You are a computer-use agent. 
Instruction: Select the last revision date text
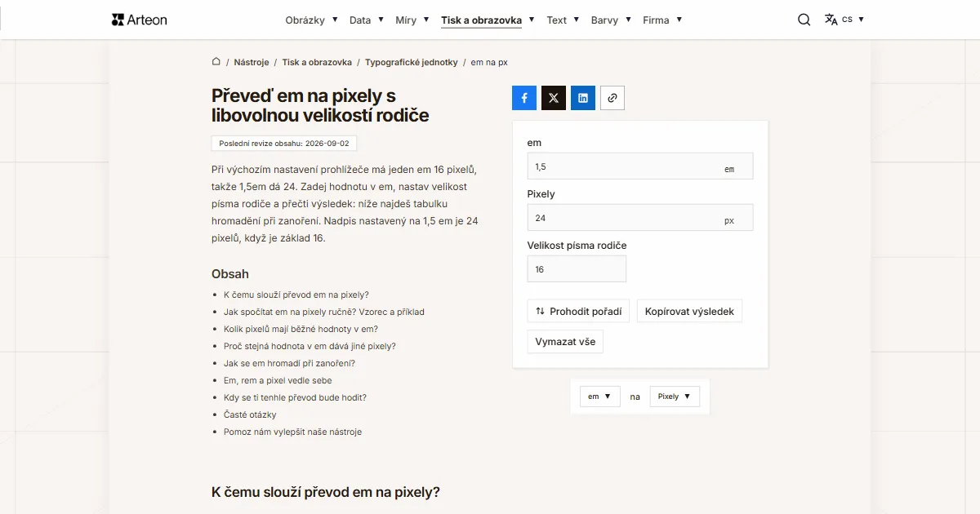point(284,143)
